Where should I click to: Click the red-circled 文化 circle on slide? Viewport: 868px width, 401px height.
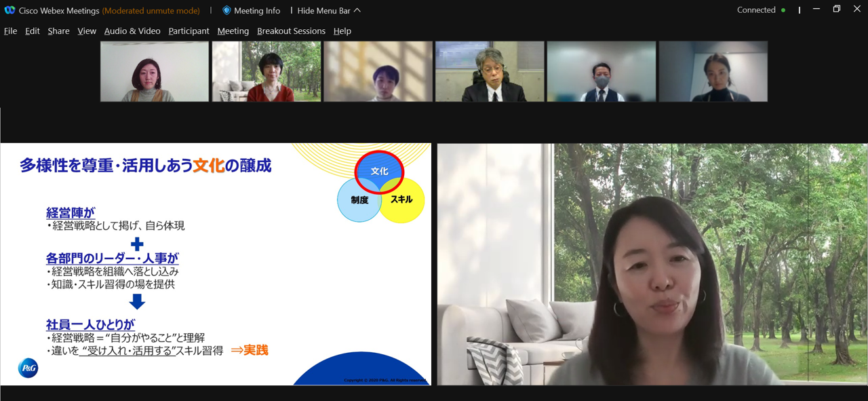click(380, 171)
